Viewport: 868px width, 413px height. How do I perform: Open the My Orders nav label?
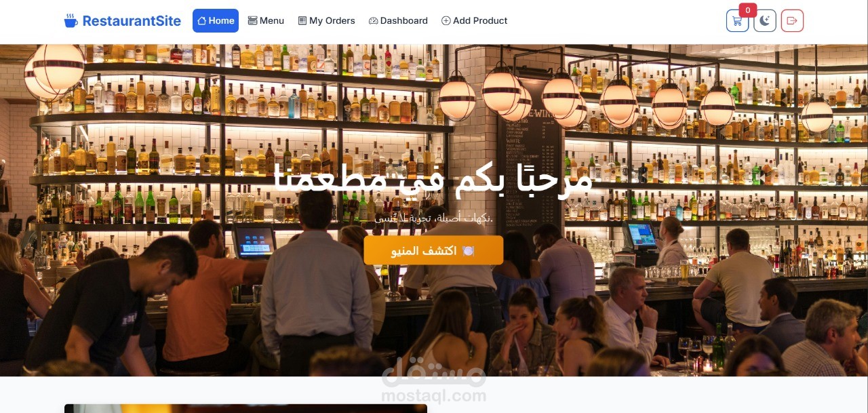pos(332,21)
